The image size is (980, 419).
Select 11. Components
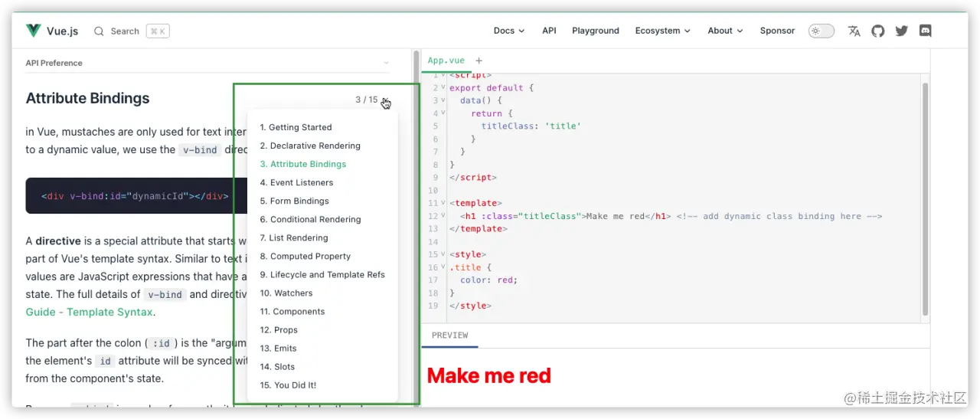292,311
